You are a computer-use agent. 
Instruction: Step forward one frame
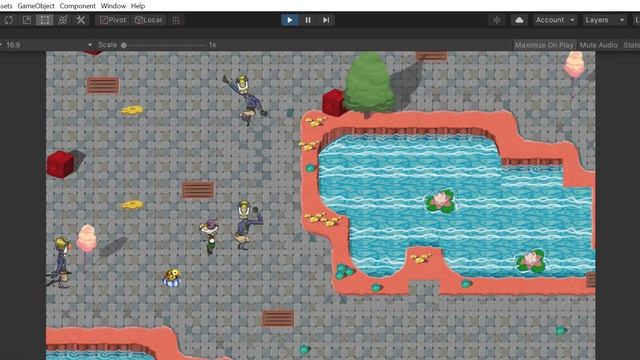(x=326, y=20)
